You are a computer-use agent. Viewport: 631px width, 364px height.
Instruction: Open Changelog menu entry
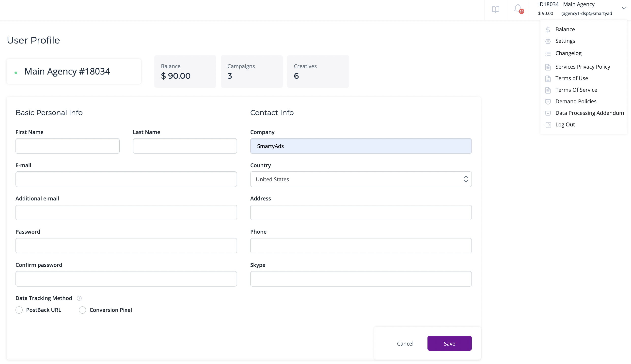coord(568,53)
